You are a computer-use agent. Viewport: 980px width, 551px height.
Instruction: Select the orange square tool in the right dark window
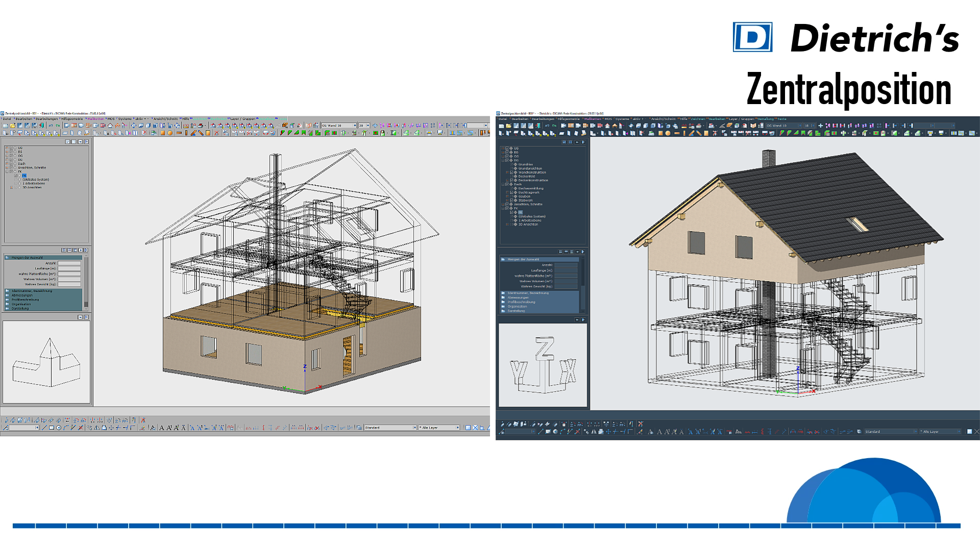pos(660,133)
